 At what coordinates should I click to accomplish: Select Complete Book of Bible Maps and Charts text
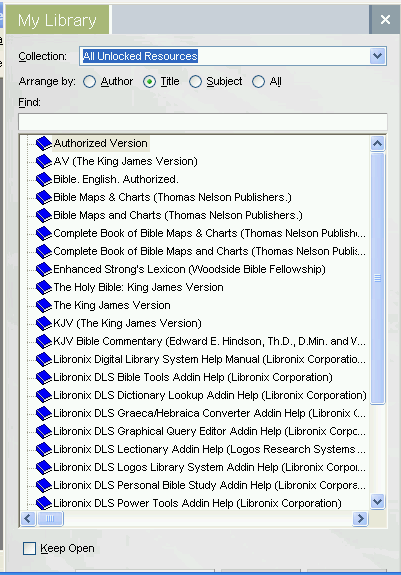(210, 251)
